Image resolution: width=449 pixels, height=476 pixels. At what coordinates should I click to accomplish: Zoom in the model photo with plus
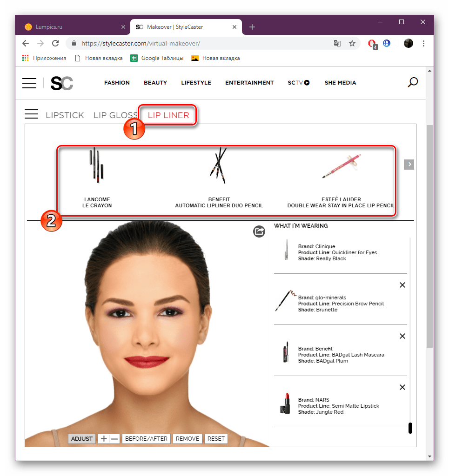tap(104, 439)
